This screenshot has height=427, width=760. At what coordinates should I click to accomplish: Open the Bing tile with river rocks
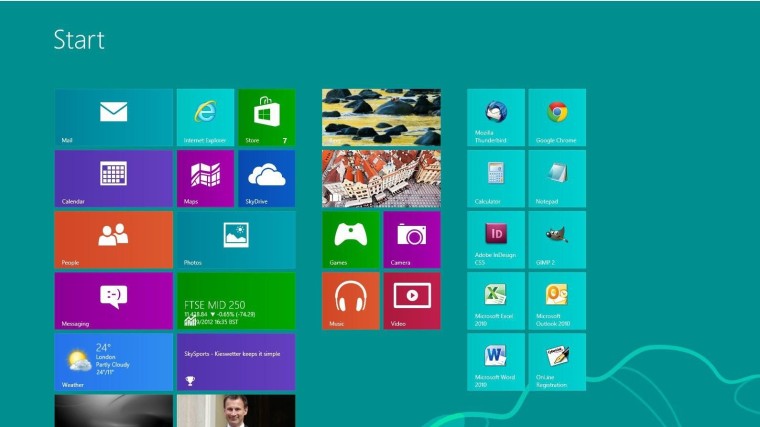(381, 117)
